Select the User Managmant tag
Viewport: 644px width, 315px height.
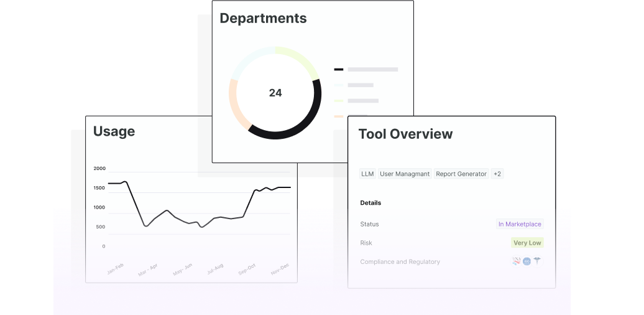405,174
